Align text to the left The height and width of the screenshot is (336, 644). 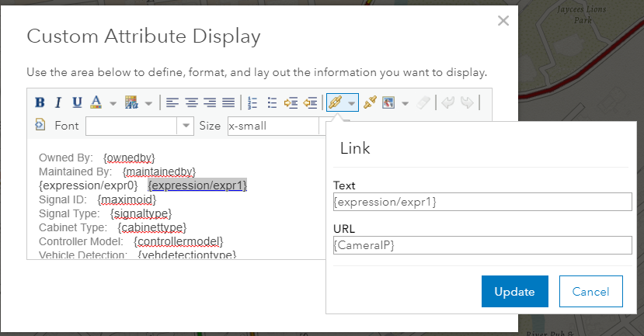coord(172,102)
